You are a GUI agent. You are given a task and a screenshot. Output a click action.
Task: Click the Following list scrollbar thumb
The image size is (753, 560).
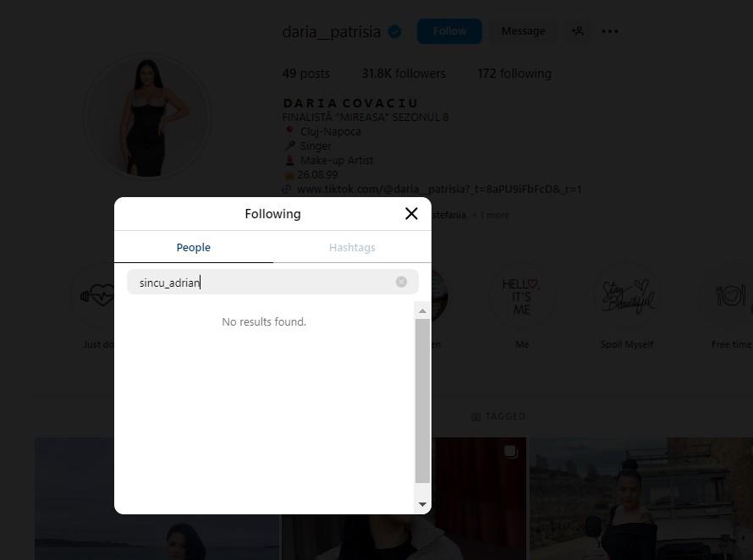pos(423,398)
